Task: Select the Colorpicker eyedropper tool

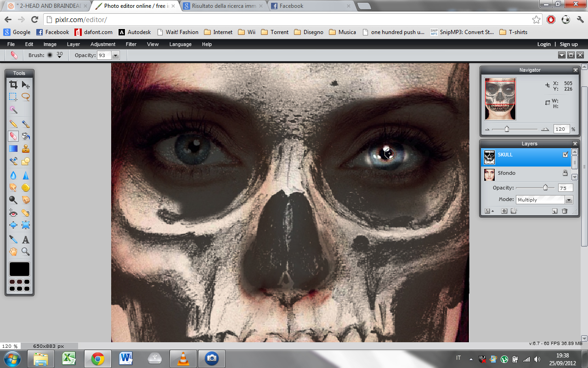Action: (x=13, y=239)
